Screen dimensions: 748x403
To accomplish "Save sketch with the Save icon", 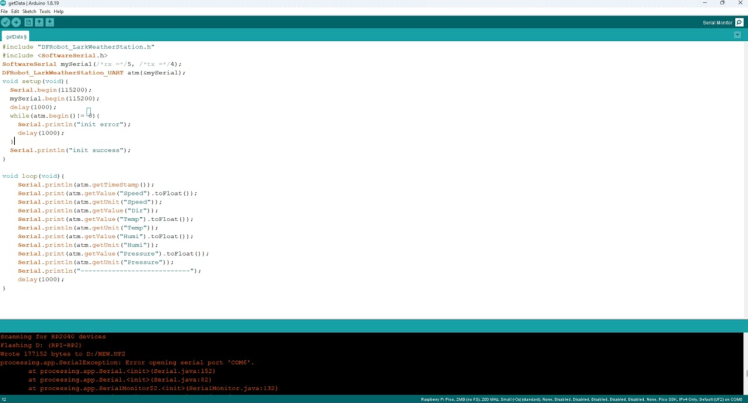I will [x=50, y=22].
